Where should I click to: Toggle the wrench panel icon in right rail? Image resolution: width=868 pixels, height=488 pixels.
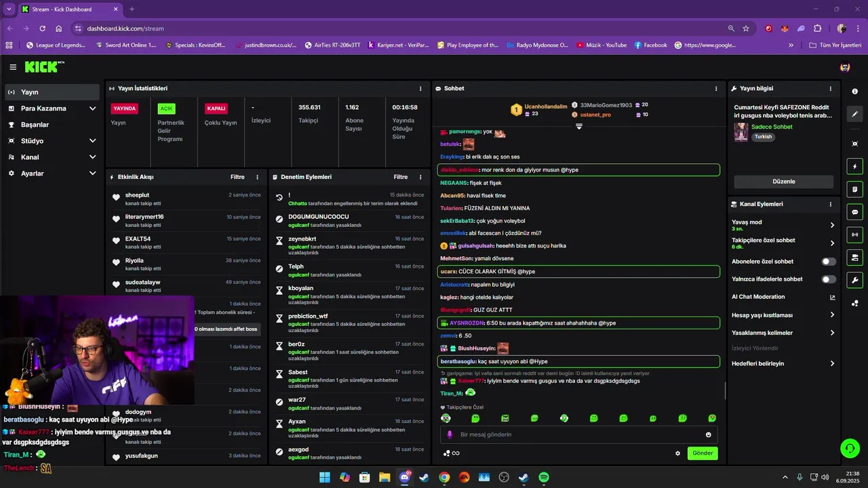coord(854,280)
